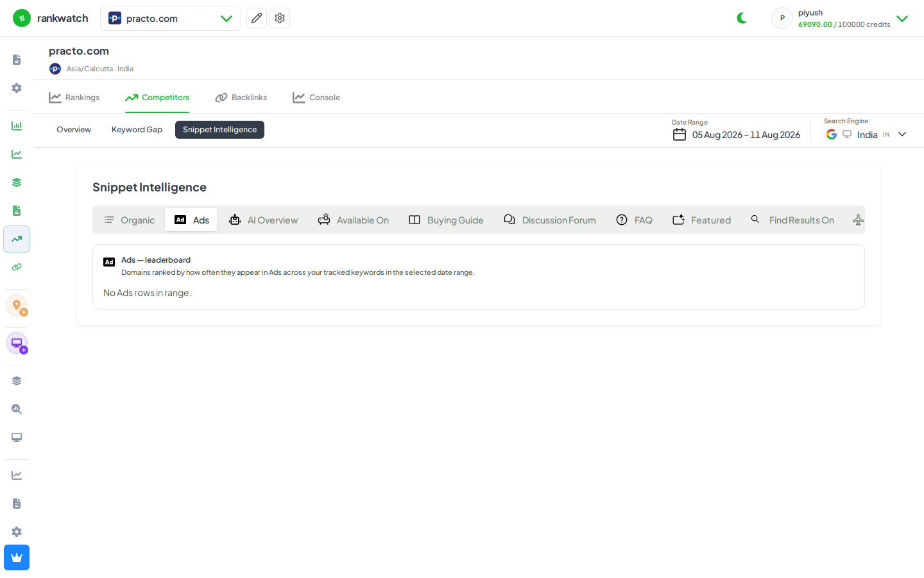
Task: Select the Find Results On snippet tab
Action: (x=792, y=220)
